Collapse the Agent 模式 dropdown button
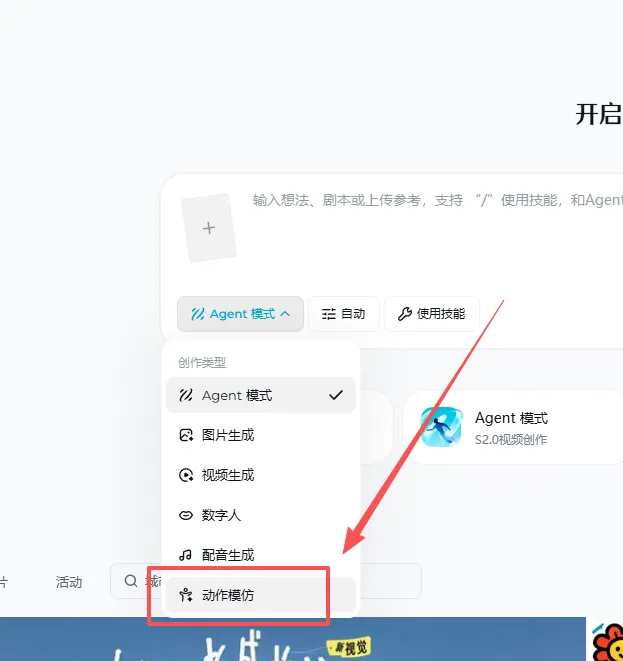 [x=240, y=314]
